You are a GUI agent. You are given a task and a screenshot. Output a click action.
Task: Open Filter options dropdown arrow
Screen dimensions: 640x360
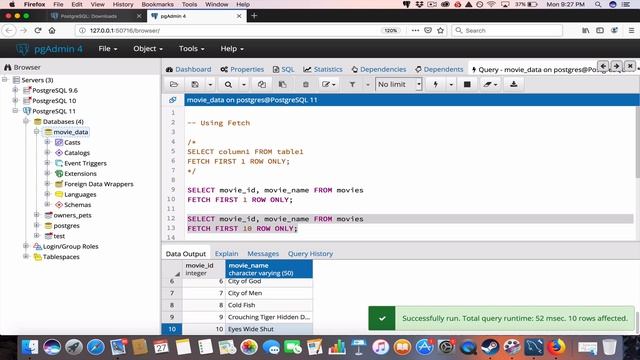pos(367,84)
